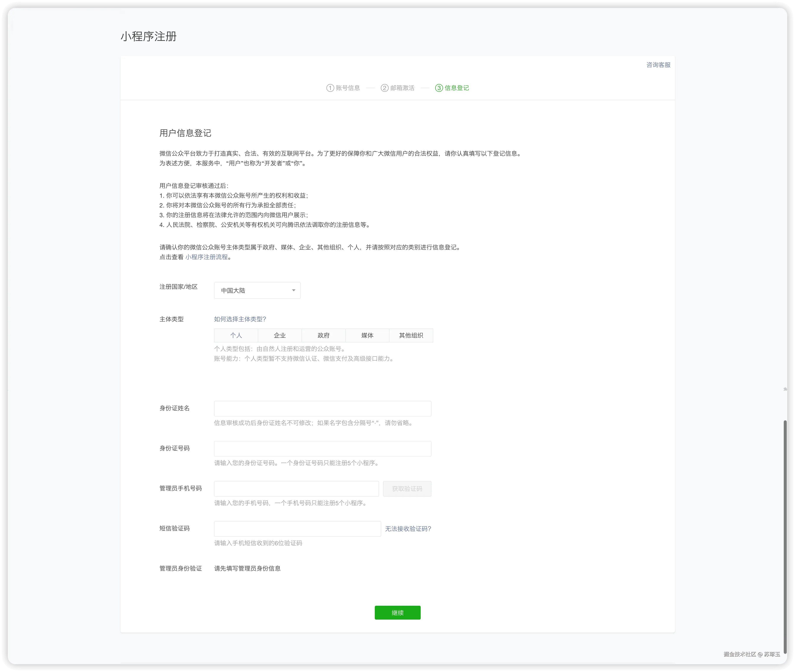This screenshot has width=795, height=672.
Task: Select the 企业 subject type tab
Action: pyautogui.click(x=279, y=335)
